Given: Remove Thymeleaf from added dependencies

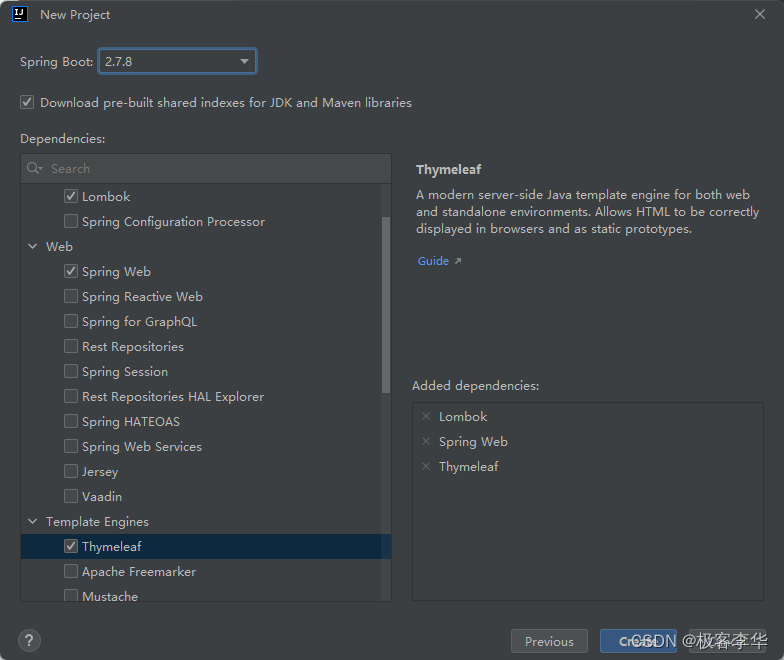Looking at the screenshot, I should (x=426, y=466).
